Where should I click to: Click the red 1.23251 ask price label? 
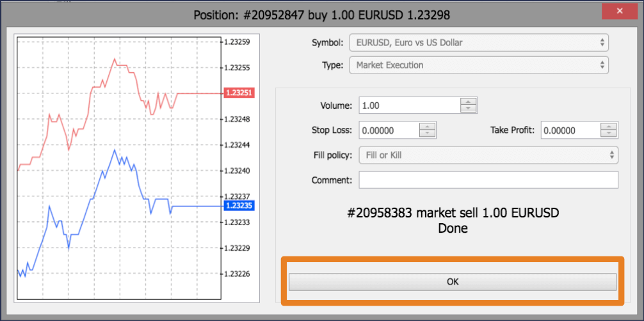239,93
